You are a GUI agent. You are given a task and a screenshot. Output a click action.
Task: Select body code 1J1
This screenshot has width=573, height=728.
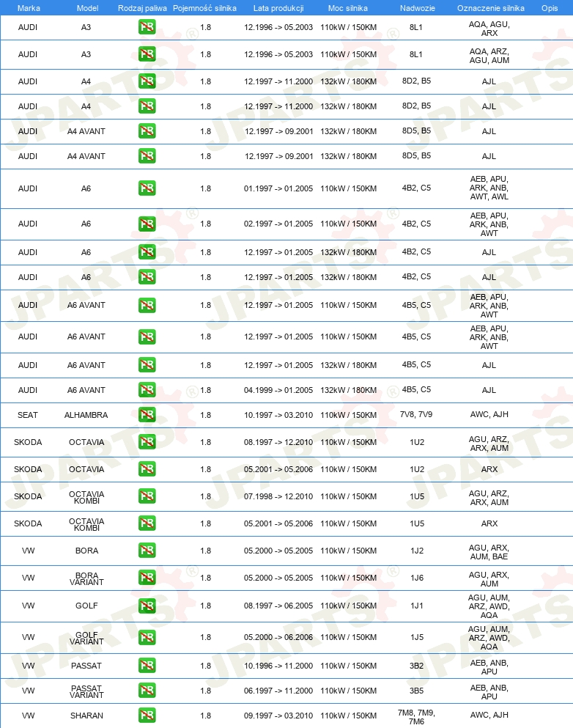[417, 606]
